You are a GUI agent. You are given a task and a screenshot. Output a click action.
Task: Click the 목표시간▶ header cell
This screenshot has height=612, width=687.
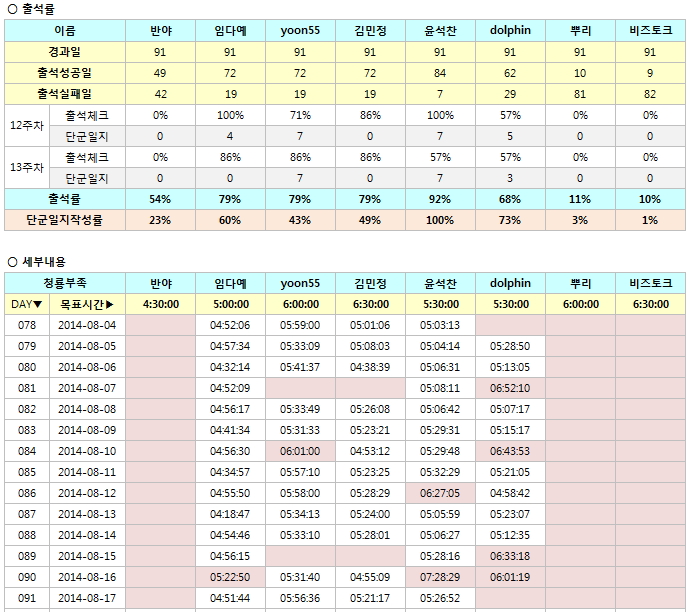click(87, 304)
